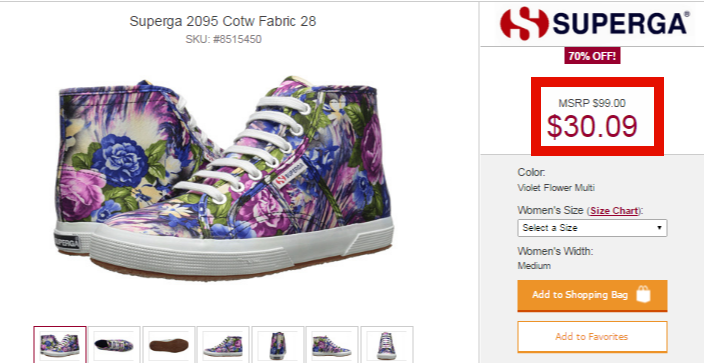View the front laces thumbnail
Image resolution: width=704 pixels, height=363 pixels.
pyautogui.click(x=387, y=344)
